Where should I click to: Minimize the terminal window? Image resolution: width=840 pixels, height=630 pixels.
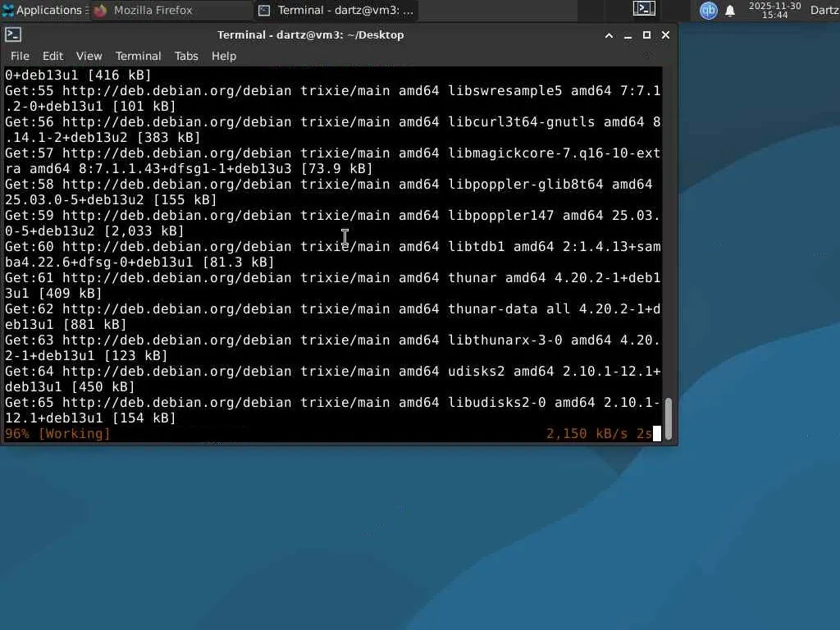[628, 35]
